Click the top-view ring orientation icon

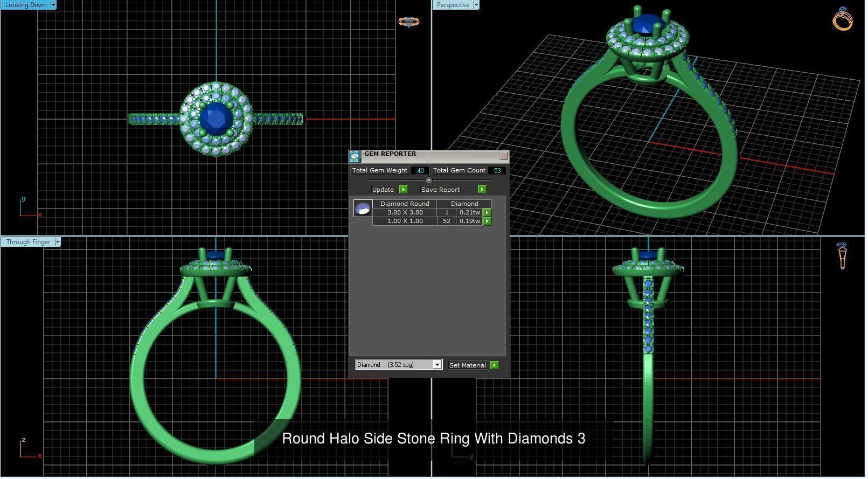(409, 22)
